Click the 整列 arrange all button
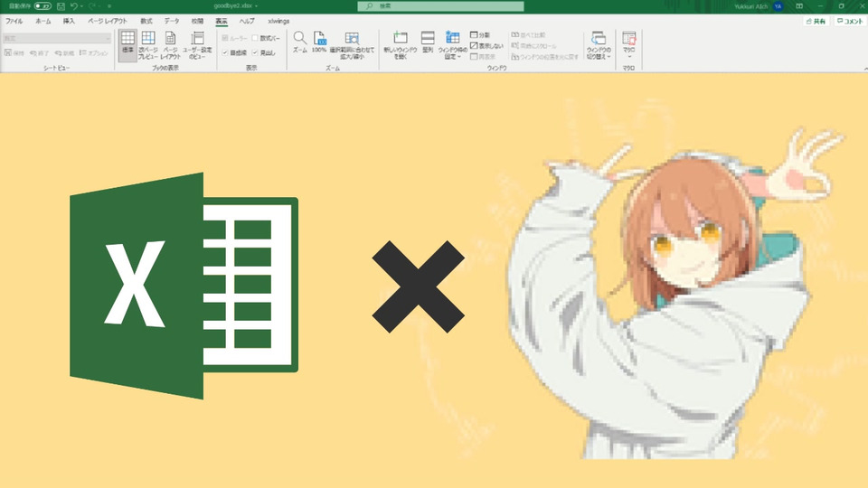 (x=428, y=42)
